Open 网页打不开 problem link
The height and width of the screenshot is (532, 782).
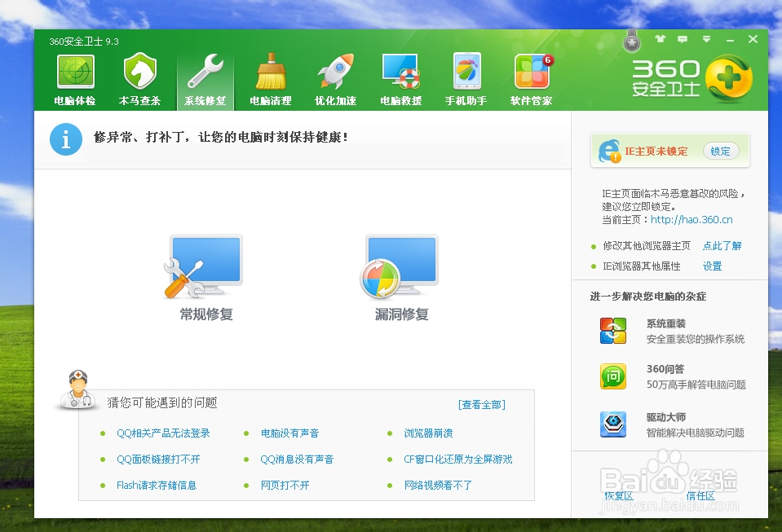285,486
